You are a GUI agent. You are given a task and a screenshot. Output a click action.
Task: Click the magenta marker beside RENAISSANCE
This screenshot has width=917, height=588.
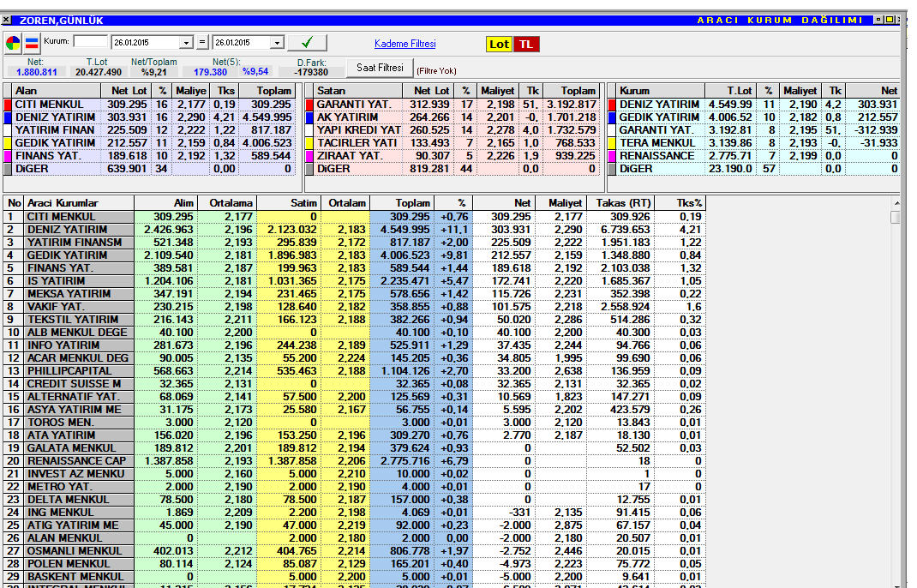pyautogui.click(x=612, y=156)
